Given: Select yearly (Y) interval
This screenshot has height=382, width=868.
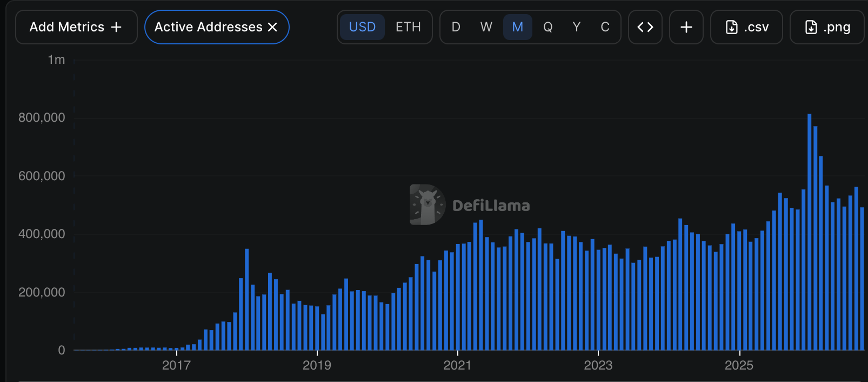Looking at the screenshot, I should point(577,27).
